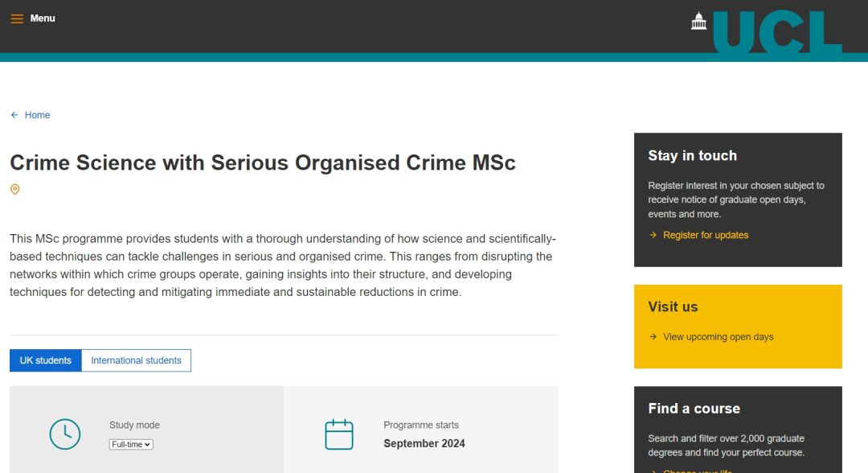Image resolution: width=868 pixels, height=473 pixels.
Task: Click the Find a course heading
Action: (x=694, y=409)
